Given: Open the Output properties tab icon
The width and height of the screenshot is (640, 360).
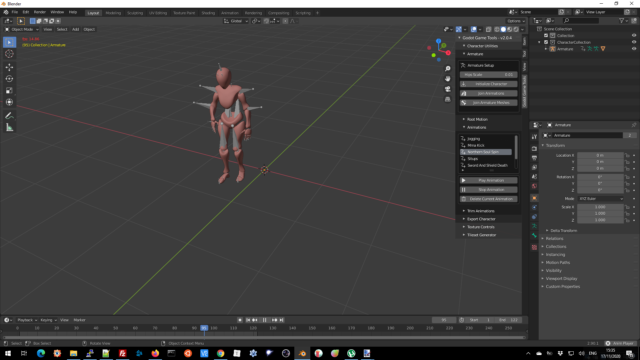Looking at the screenshot, I should pyautogui.click(x=534, y=158).
